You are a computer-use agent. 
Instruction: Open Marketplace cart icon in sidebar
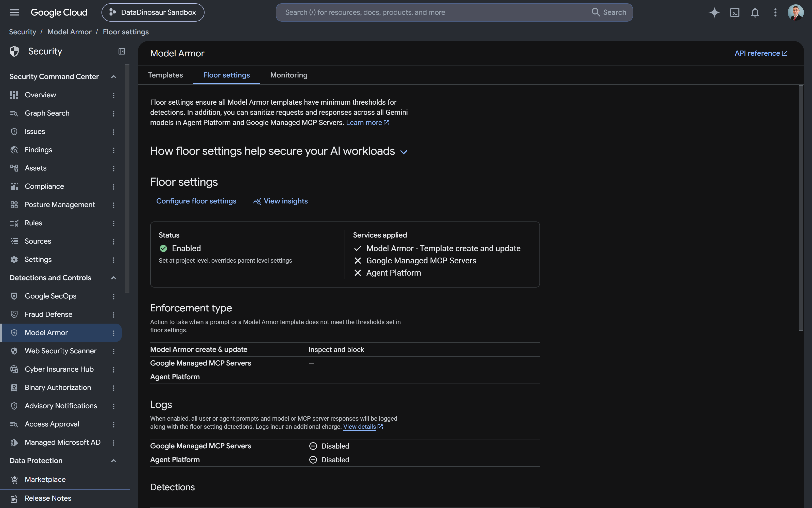pyautogui.click(x=14, y=480)
